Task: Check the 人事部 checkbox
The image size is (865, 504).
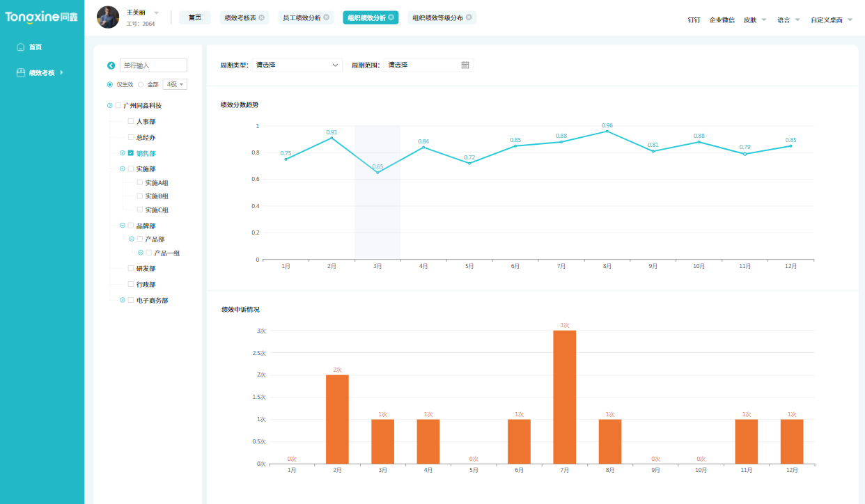Action: [130, 121]
